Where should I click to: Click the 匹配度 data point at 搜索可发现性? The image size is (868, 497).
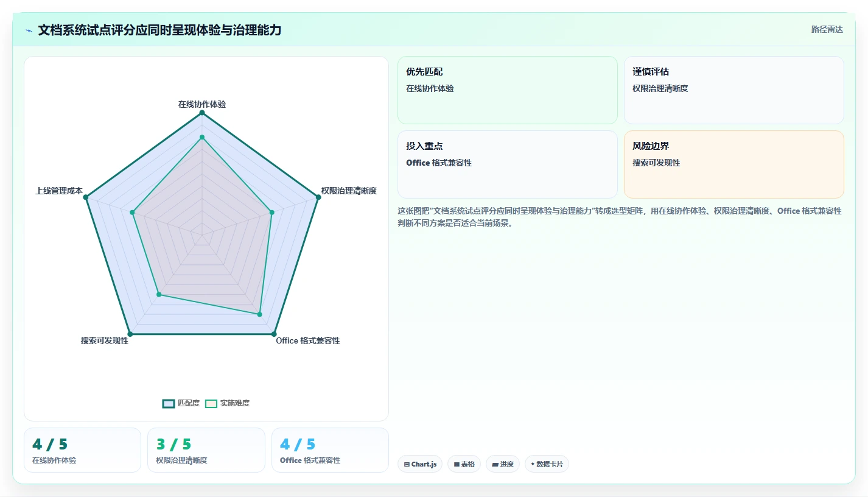[x=130, y=334]
